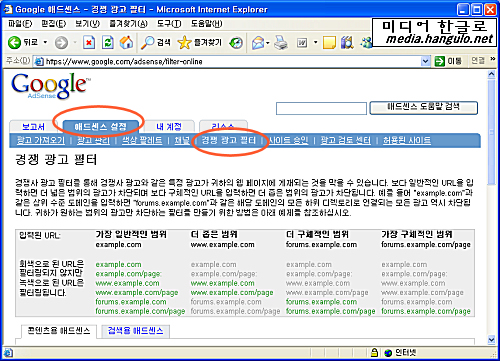
Task: Open the Research books toolbar icon
Action: pyautogui.click(x=347, y=43)
